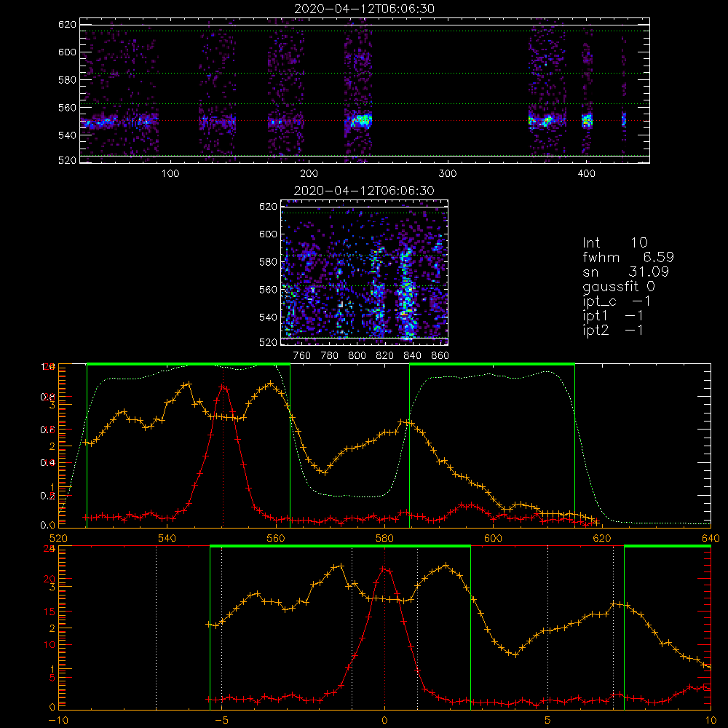Click y-axis label 580 of the middle image
Image resolution: width=728 pixels, height=728 pixels.
[269, 262]
